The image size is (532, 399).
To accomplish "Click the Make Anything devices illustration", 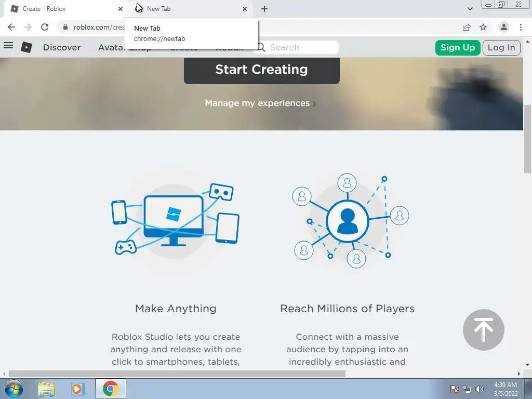I will 175,219.
